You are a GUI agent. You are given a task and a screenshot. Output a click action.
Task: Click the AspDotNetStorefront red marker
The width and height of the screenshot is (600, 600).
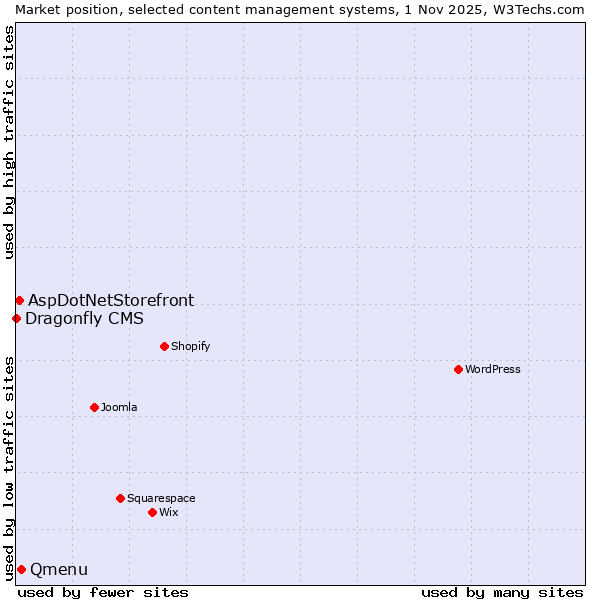point(19,300)
